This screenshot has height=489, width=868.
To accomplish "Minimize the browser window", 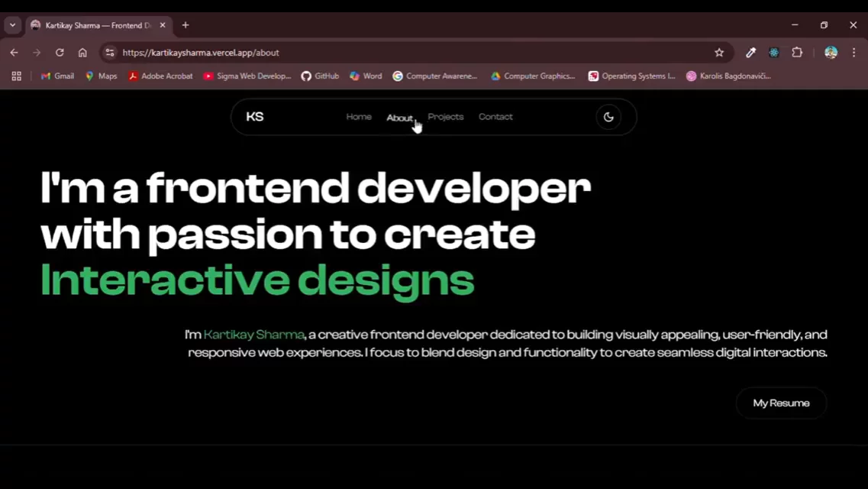I will coord(795,25).
